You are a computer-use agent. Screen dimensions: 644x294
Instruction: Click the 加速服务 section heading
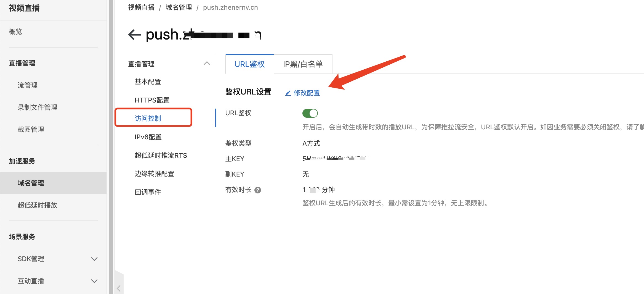click(22, 161)
